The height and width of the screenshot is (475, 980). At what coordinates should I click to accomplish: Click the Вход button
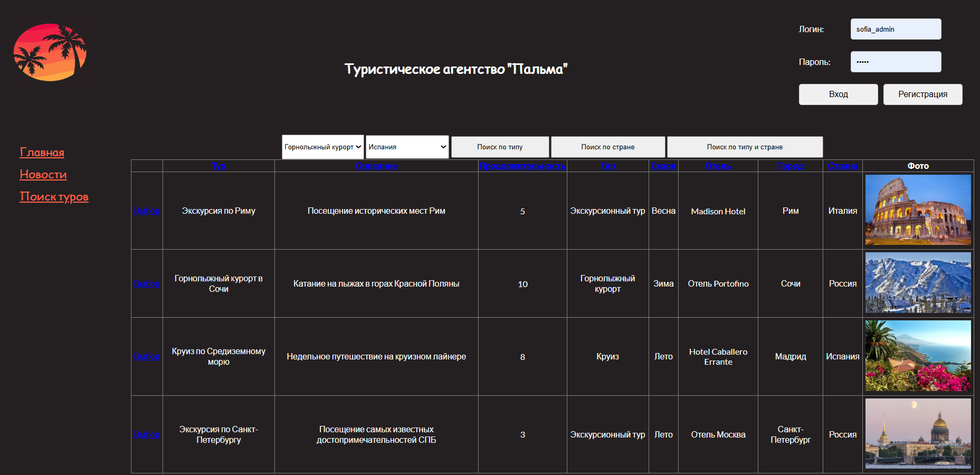pyautogui.click(x=838, y=94)
